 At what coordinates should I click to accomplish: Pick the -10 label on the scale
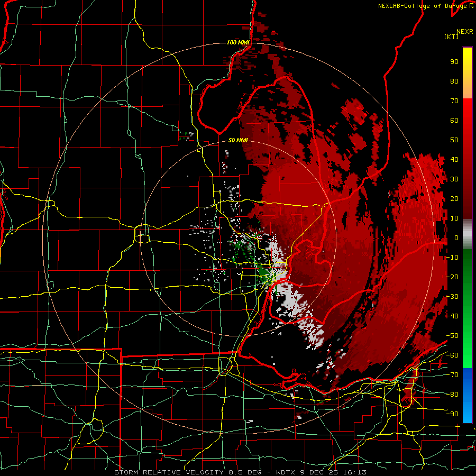(452, 258)
